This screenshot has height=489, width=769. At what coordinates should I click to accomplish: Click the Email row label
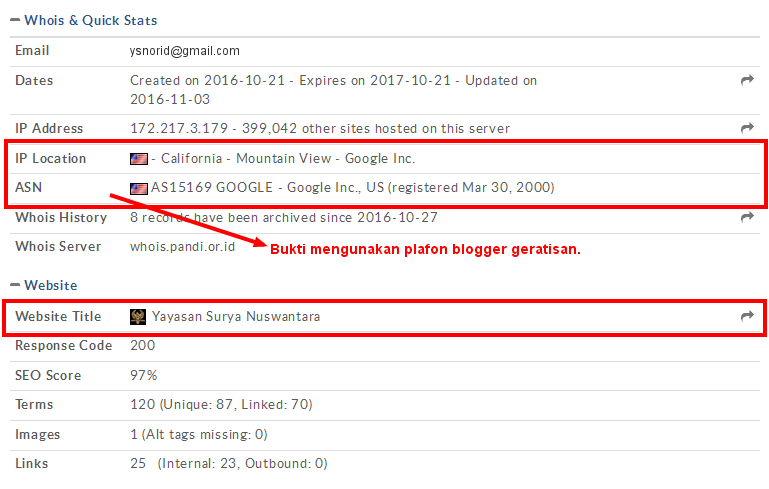pos(32,51)
